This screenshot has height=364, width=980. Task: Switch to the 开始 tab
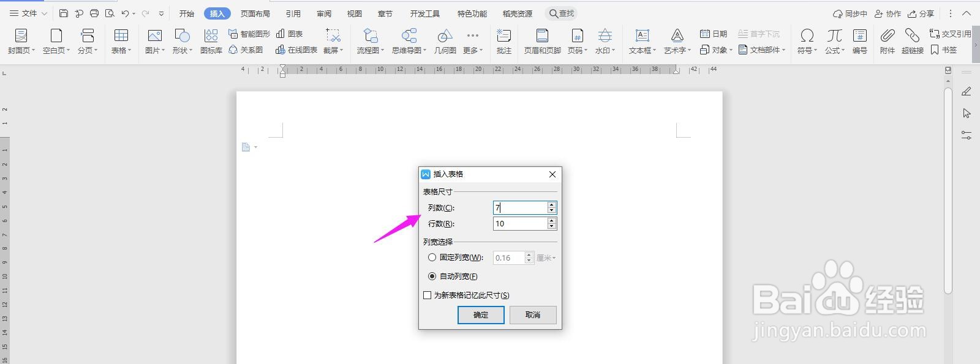click(187, 13)
